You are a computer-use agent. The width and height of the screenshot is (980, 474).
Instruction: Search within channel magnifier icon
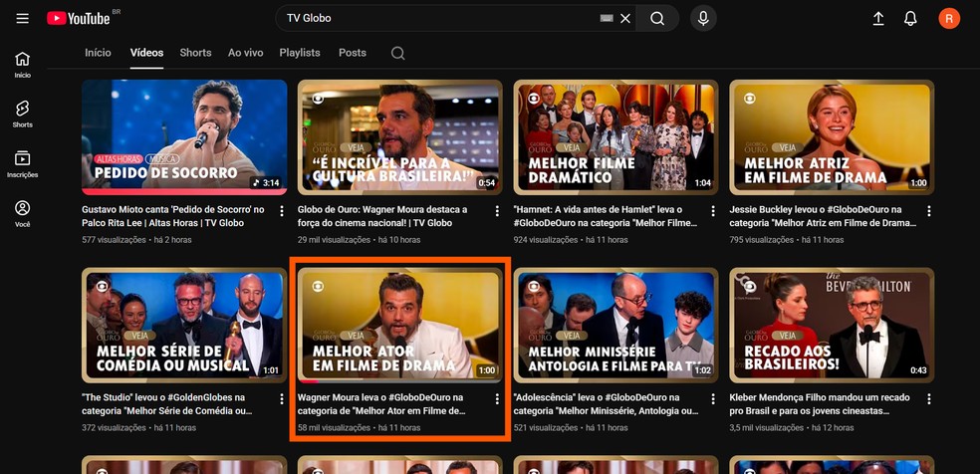pyautogui.click(x=398, y=53)
